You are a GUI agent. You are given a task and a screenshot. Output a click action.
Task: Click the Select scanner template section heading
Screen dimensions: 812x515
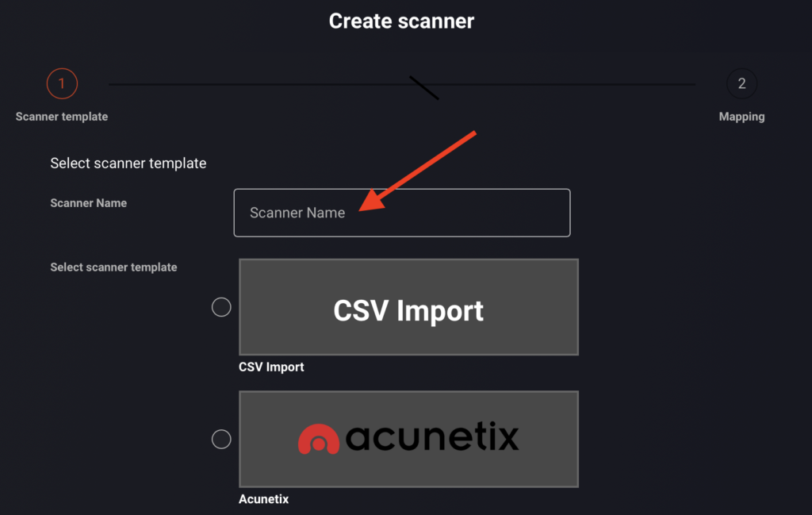tap(128, 163)
